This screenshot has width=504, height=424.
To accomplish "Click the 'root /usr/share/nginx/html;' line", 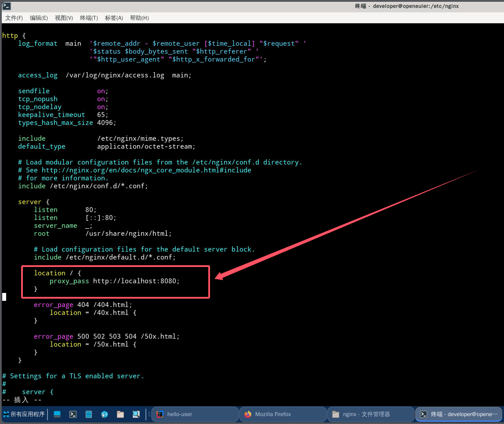I will (103, 234).
